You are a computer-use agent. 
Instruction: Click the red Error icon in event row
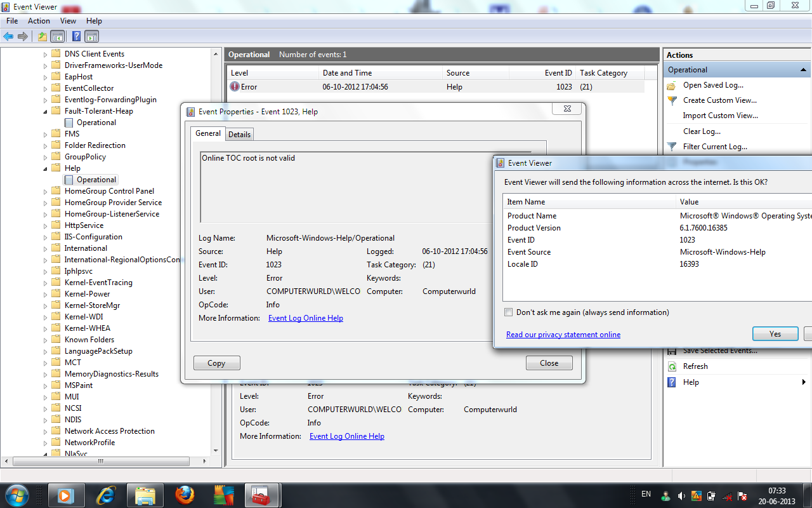(x=235, y=86)
